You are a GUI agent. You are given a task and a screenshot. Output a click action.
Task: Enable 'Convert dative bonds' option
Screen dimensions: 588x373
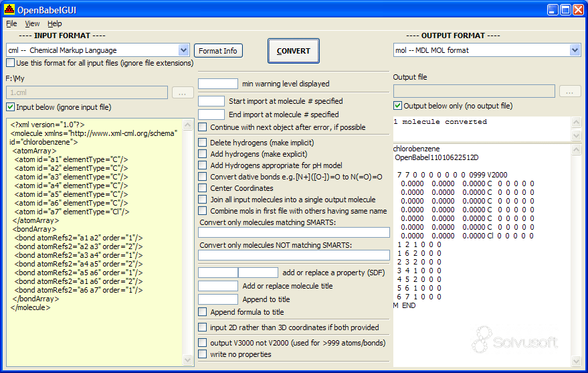(x=203, y=177)
